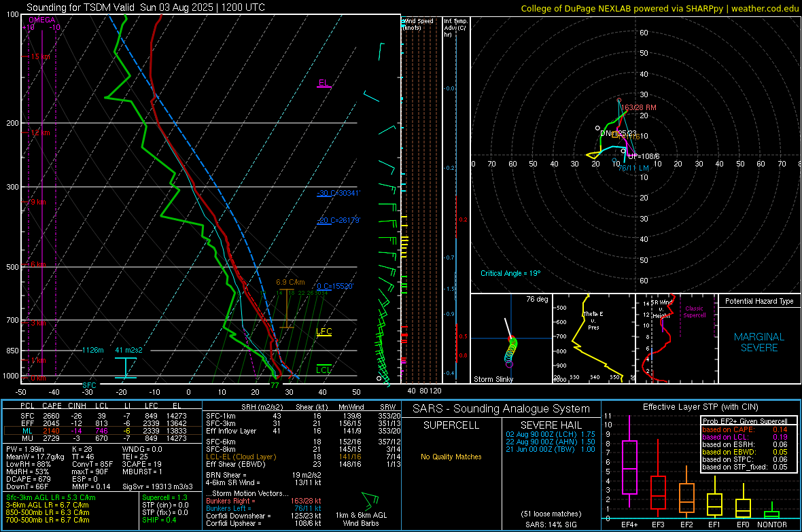Select the MU parcel row
Screen dimensions: 802x532
tap(103, 438)
